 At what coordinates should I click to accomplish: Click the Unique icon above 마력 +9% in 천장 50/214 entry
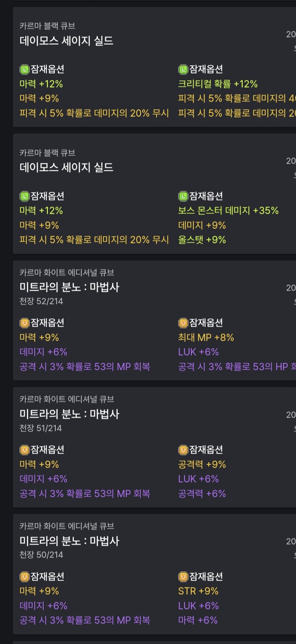pyautogui.click(x=24, y=576)
